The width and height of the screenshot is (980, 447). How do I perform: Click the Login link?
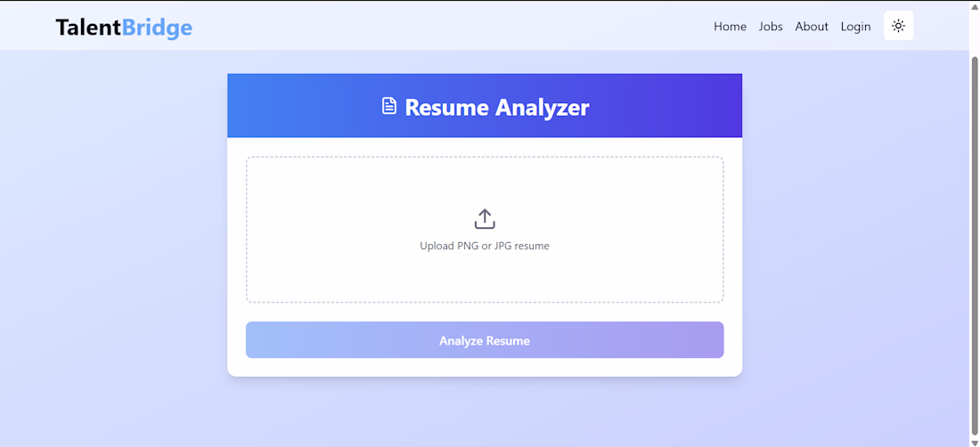tap(855, 26)
